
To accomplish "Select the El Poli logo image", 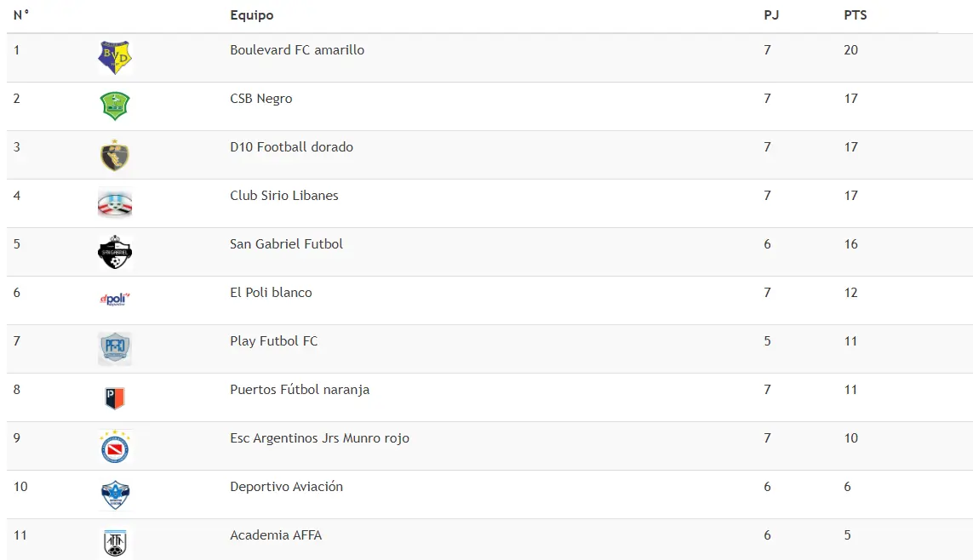I will click(x=115, y=300).
